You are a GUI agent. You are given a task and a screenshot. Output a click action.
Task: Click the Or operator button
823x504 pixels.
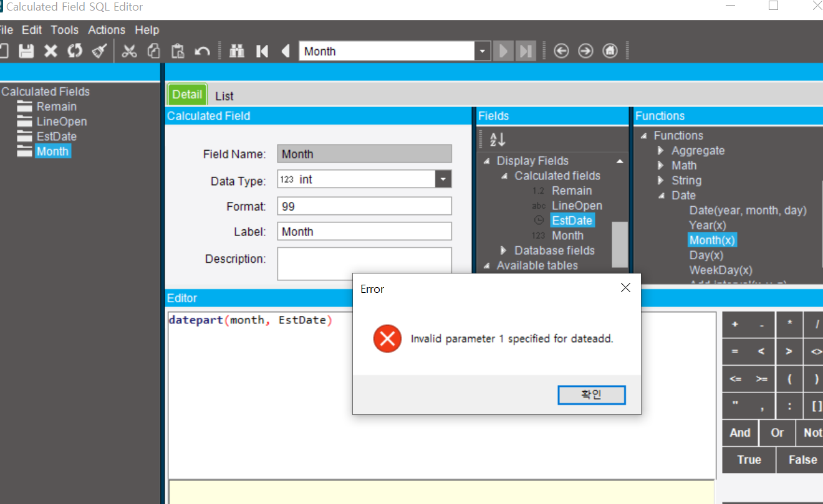(777, 433)
